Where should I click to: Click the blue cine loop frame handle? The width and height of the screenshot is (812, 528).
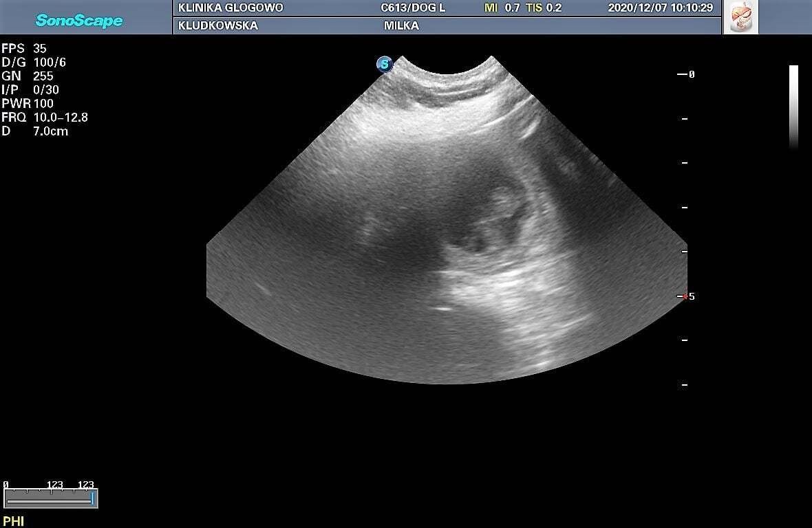[x=92, y=498]
